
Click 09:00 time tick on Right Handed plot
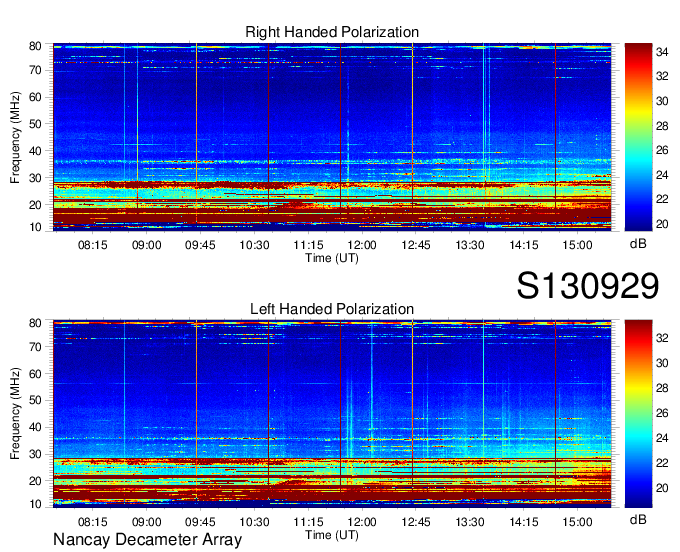tap(147, 245)
